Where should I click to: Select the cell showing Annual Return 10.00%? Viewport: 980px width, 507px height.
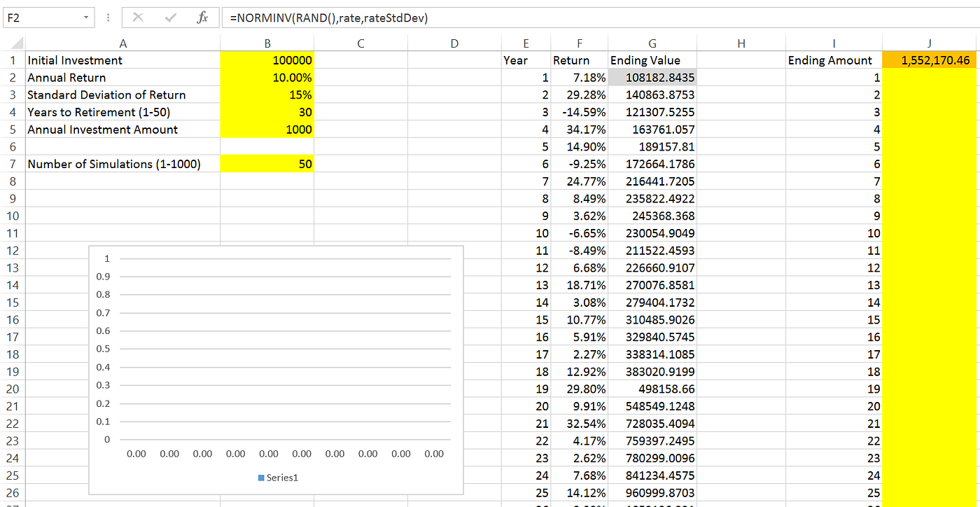(267, 77)
